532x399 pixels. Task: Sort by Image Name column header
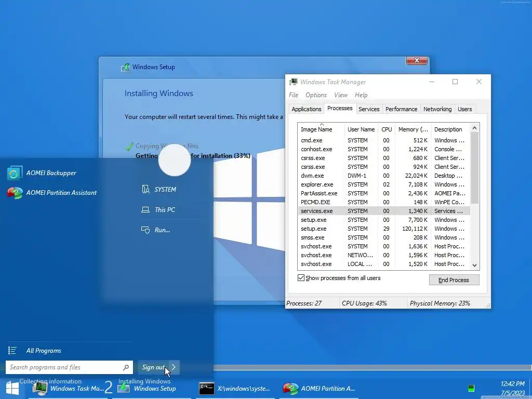point(321,129)
